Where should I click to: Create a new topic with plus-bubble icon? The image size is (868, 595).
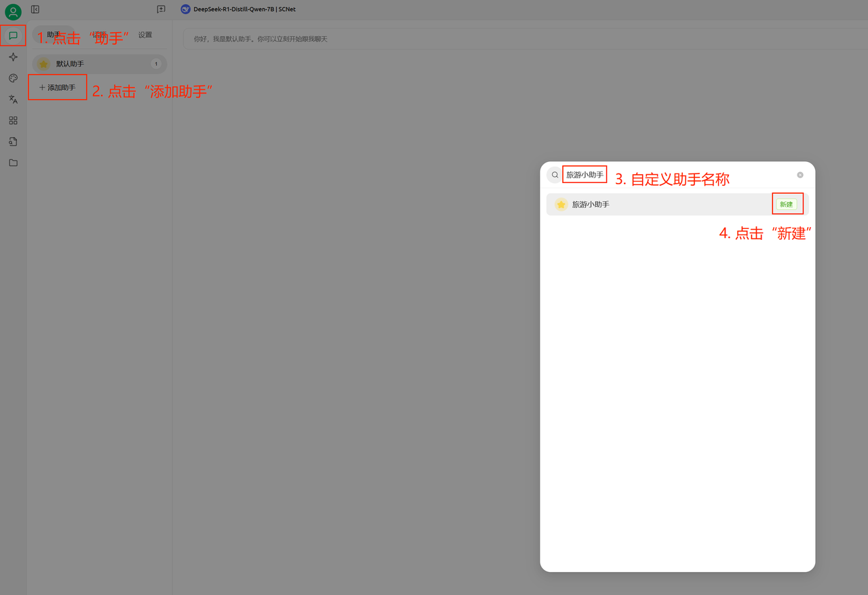(161, 9)
